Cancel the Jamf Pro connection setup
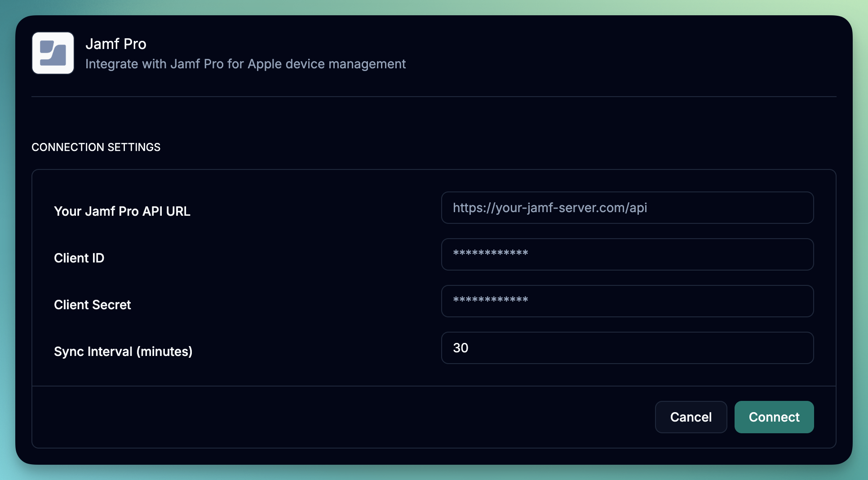Viewport: 868px width, 480px height. coord(691,417)
